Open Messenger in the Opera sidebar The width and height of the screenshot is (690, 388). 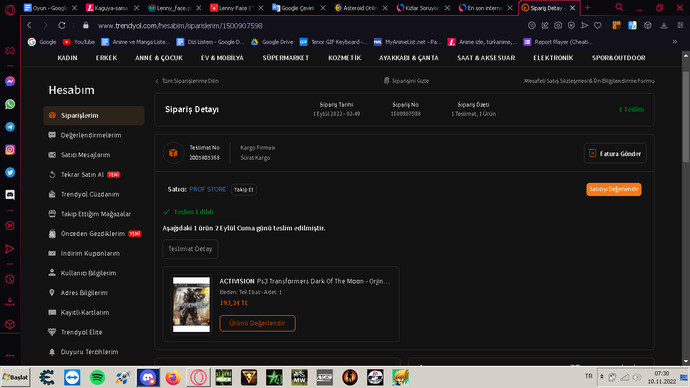(x=10, y=81)
